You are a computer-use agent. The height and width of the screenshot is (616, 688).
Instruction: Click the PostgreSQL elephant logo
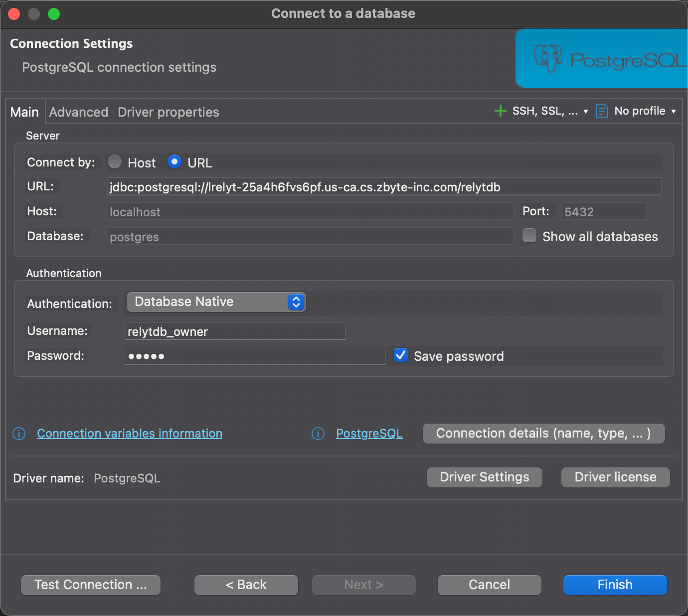547,58
